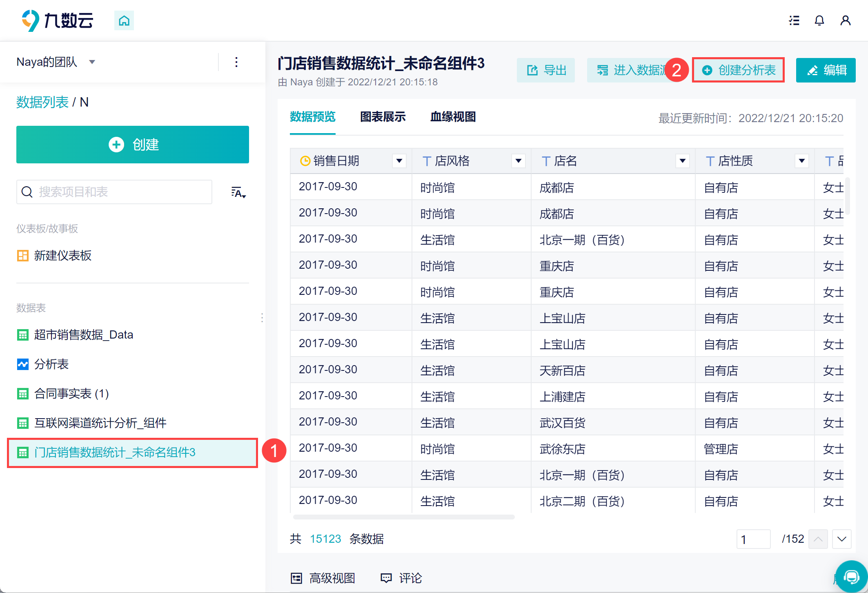
Task: Expand the Naya的团队 team dropdown
Action: coord(92,62)
